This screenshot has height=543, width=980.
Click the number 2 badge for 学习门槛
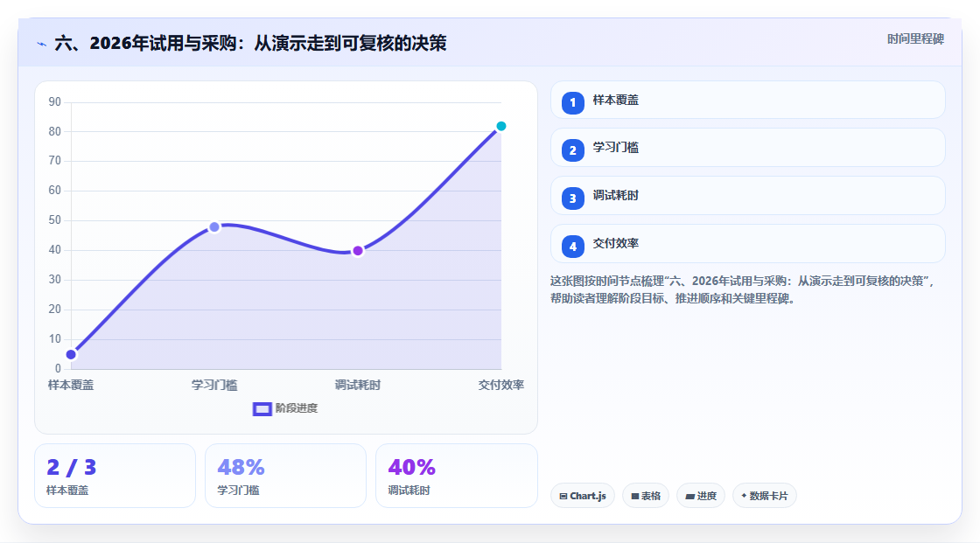[x=572, y=150]
